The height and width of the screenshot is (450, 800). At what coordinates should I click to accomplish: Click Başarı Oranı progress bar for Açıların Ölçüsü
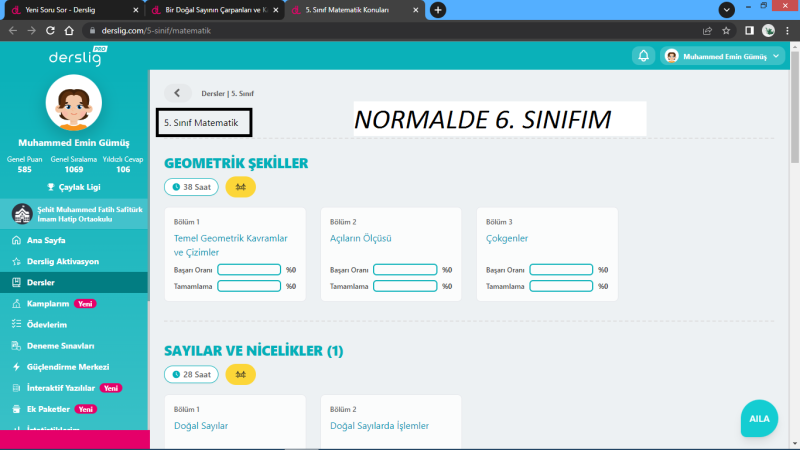405,269
